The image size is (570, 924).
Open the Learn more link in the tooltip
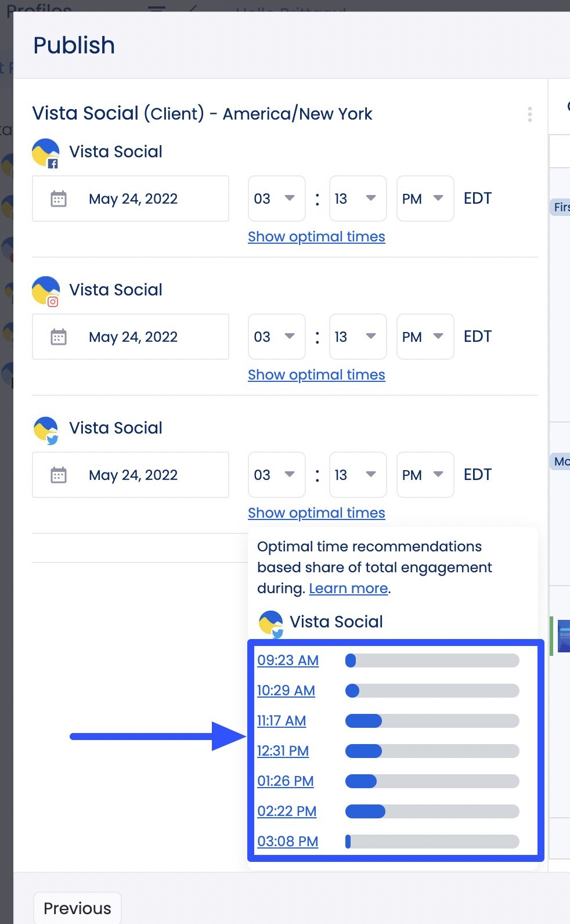pyautogui.click(x=348, y=588)
